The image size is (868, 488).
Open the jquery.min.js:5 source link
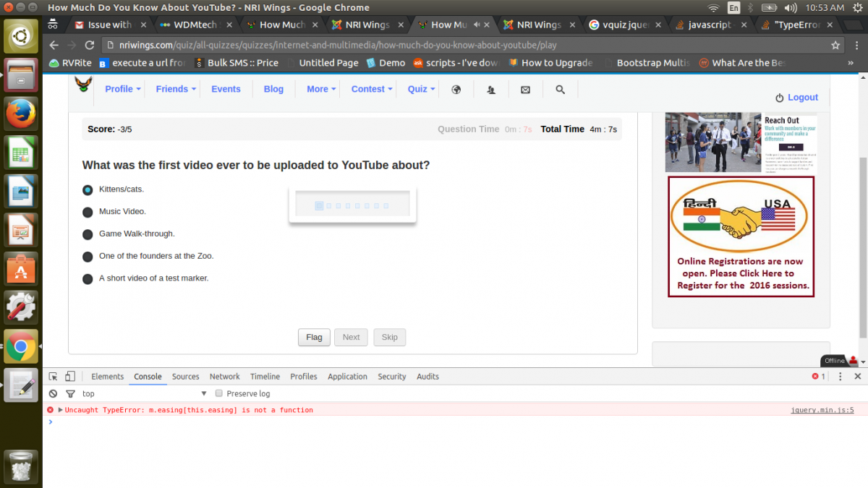pyautogui.click(x=822, y=410)
